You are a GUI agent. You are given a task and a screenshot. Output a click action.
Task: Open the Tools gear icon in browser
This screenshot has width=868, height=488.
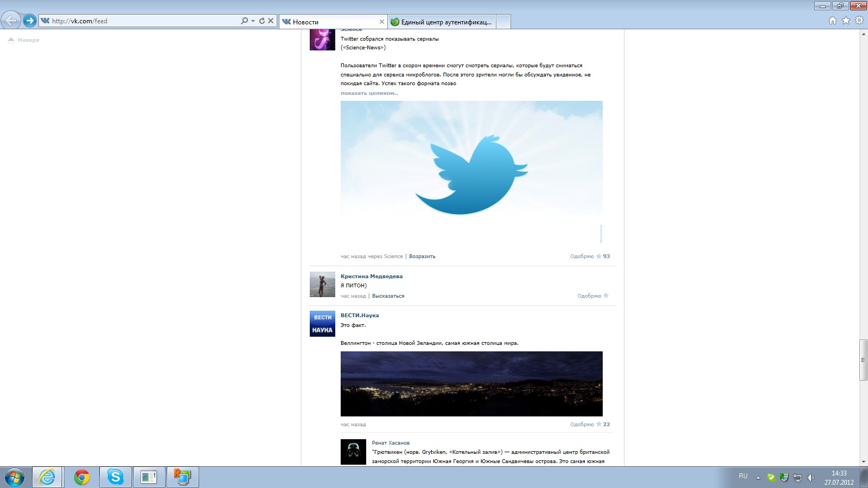(x=859, y=21)
